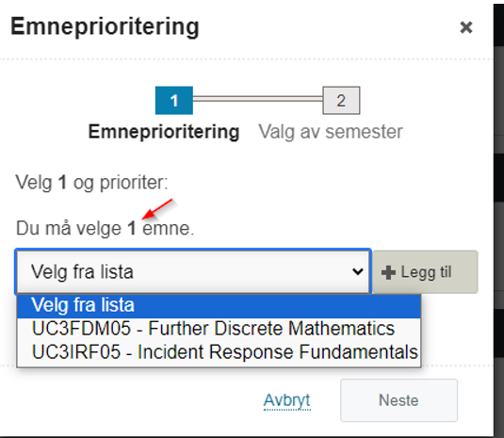Click the bold Emneprioritering step label
Image resolution: width=504 pixels, height=438 pixels.
point(164,132)
